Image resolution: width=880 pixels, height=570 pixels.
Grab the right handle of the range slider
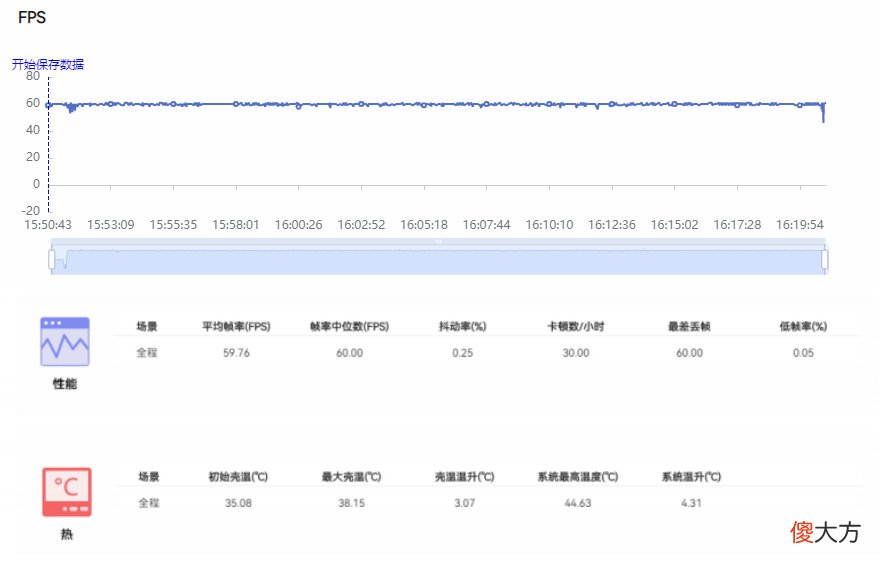[x=825, y=260]
